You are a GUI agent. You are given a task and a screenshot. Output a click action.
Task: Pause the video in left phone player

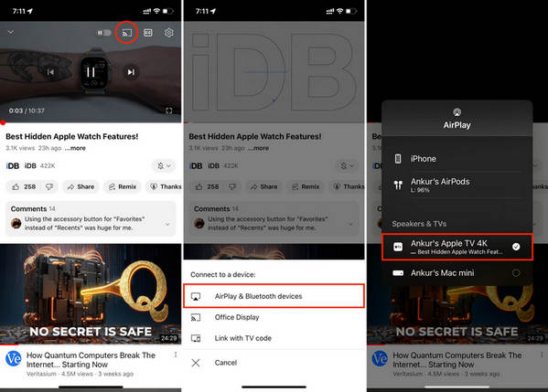(x=91, y=72)
